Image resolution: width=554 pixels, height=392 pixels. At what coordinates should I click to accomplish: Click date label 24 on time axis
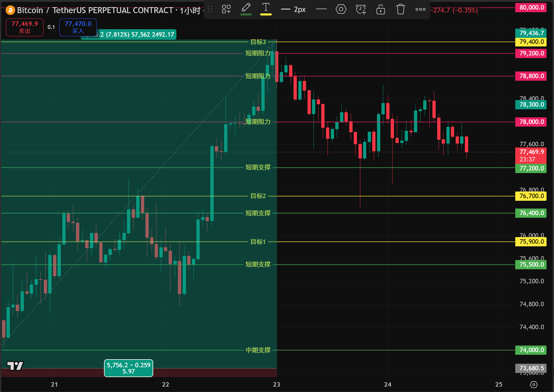pyautogui.click(x=388, y=385)
